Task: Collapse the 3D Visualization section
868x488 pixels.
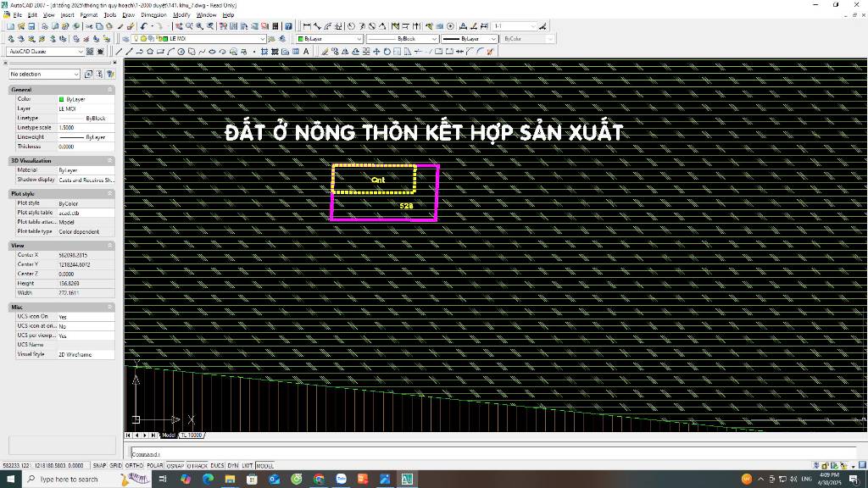Action: coord(110,160)
